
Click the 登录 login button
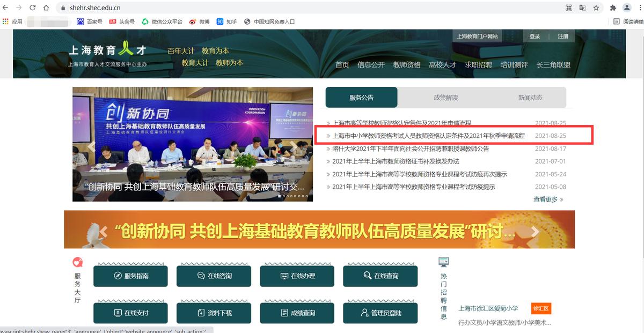[x=535, y=35]
